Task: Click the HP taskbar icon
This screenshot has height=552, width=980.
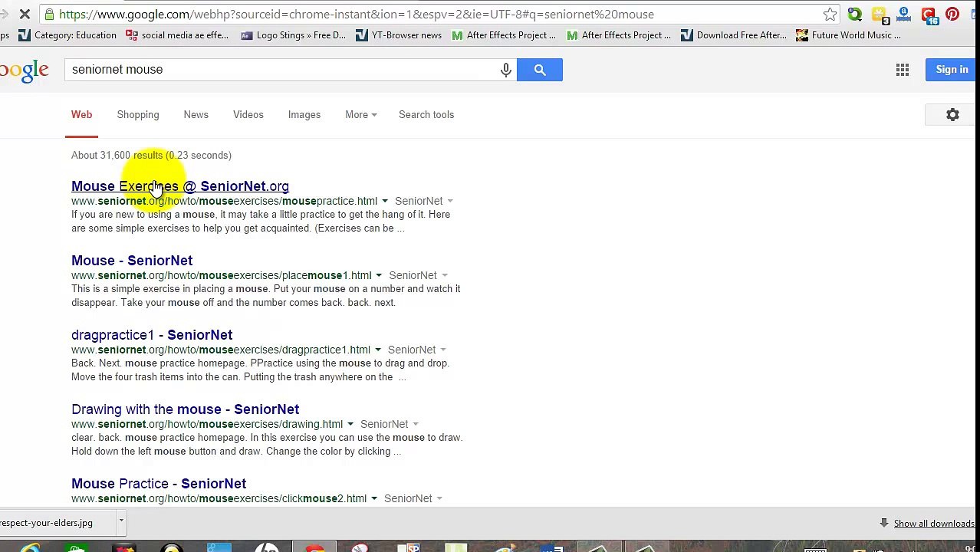Action: [266, 547]
